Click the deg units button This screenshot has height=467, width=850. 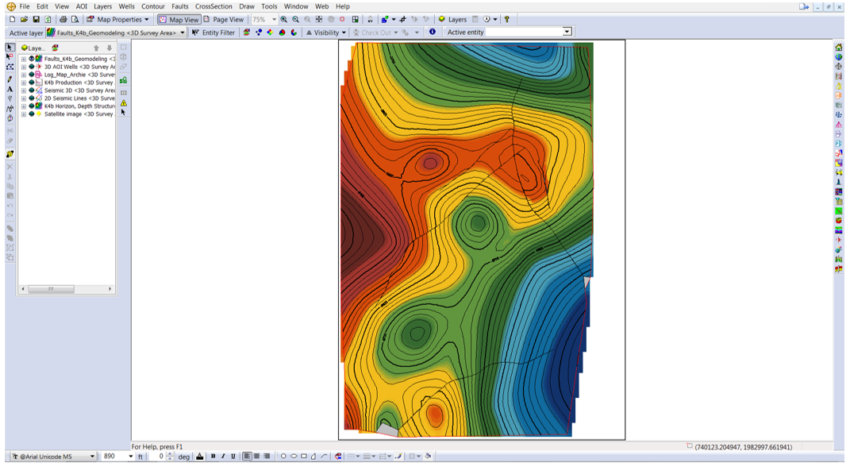click(184, 457)
